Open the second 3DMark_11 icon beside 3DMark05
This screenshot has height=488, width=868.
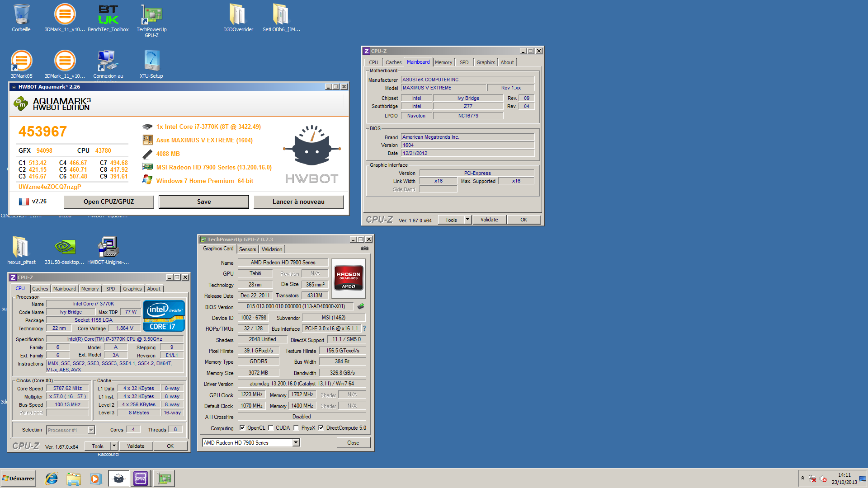(65, 64)
